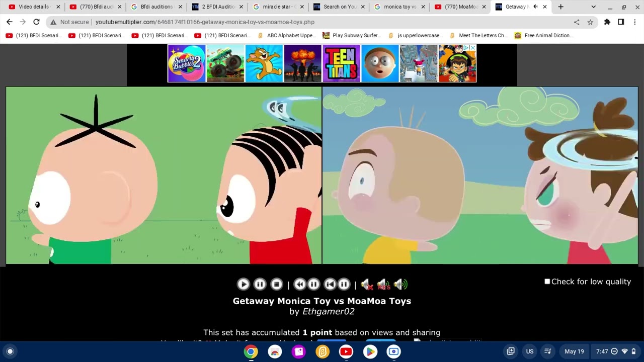Open the Ben 10 ad thumbnail

coord(457,63)
